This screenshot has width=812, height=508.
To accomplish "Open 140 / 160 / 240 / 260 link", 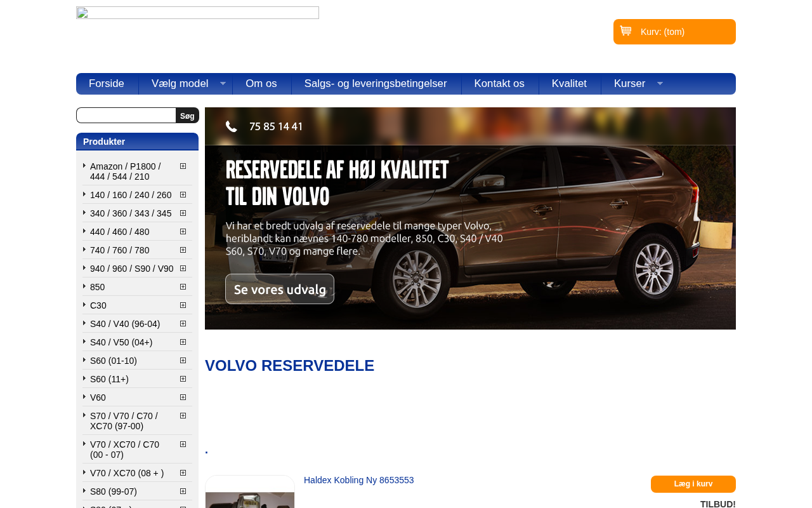I will tap(131, 195).
